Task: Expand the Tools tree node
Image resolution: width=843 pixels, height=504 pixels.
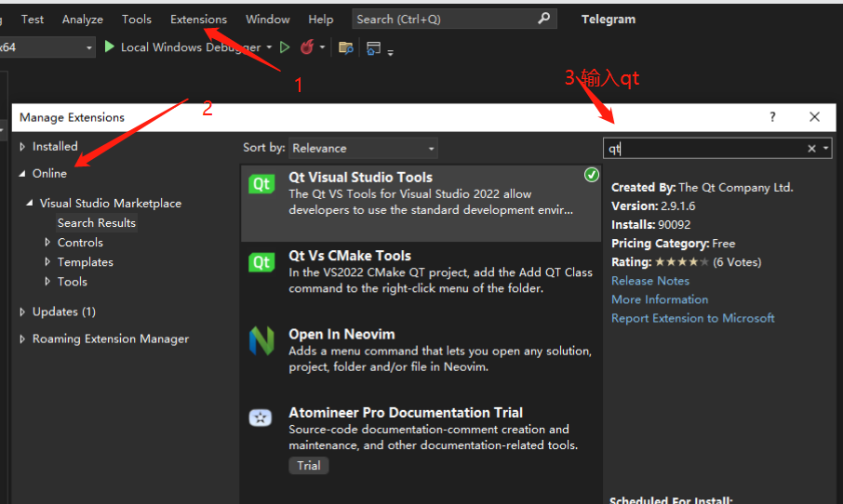Action: (47, 281)
